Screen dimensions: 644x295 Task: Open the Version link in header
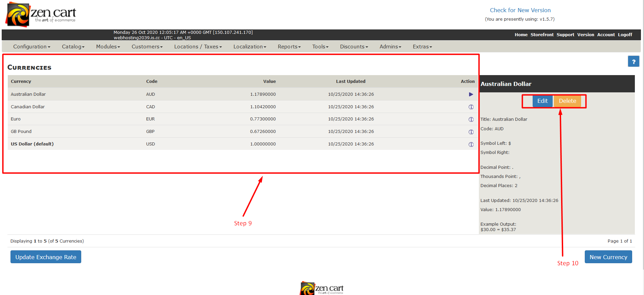point(586,35)
